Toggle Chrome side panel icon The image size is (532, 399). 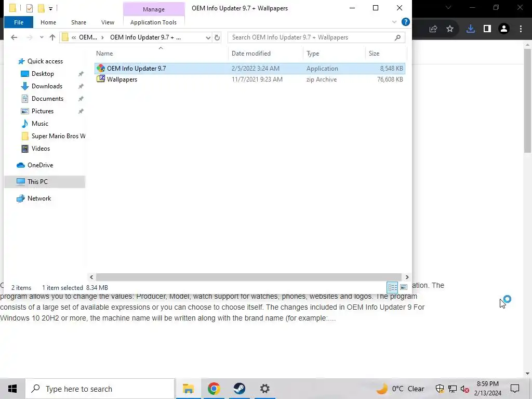click(x=487, y=29)
